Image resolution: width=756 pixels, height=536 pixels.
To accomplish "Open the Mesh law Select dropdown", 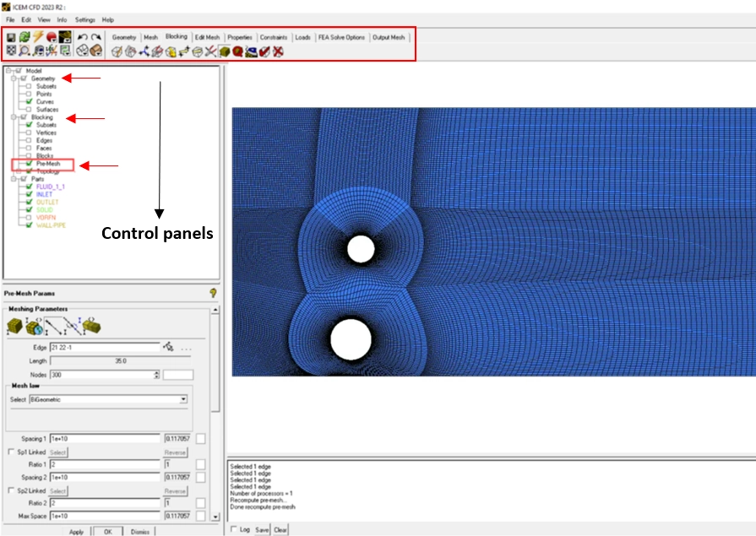I will tap(183, 399).
